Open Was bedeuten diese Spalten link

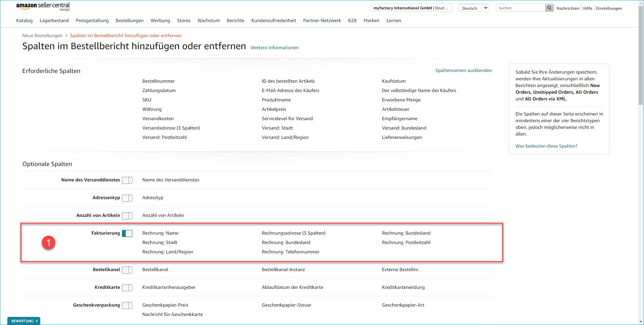click(546, 146)
